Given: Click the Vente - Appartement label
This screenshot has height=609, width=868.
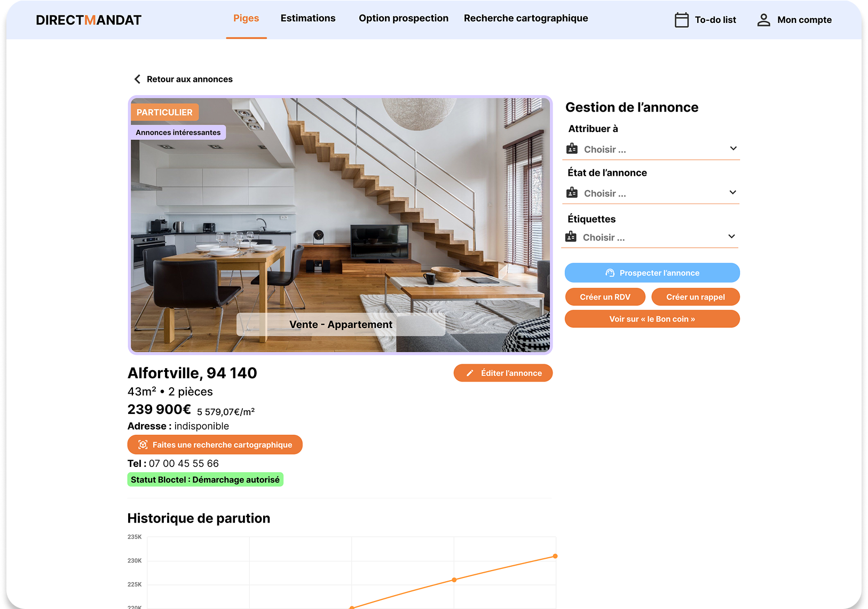Looking at the screenshot, I should tap(341, 324).
